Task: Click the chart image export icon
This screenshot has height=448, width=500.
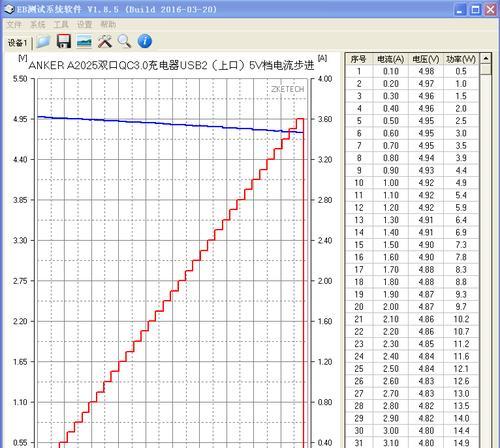Action: coord(84,42)
